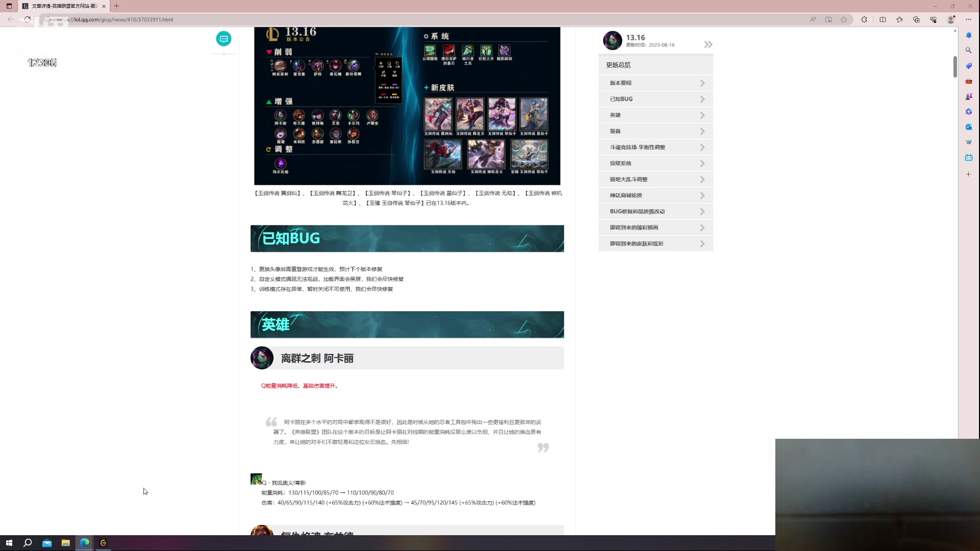
Task: Open File Explorer from taskbar
Action: (x=65, y=543)
